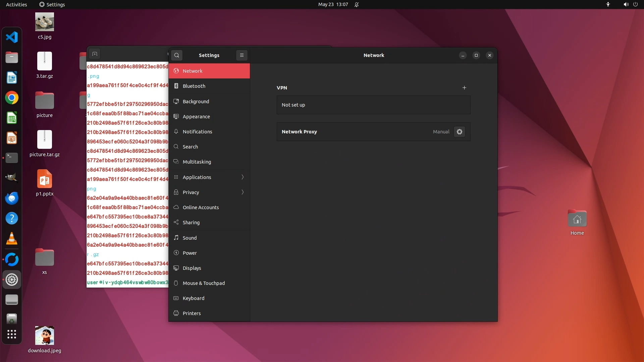
Task: Select Bluetooth in settings sidebar
Action: click(x=194, y=86)
